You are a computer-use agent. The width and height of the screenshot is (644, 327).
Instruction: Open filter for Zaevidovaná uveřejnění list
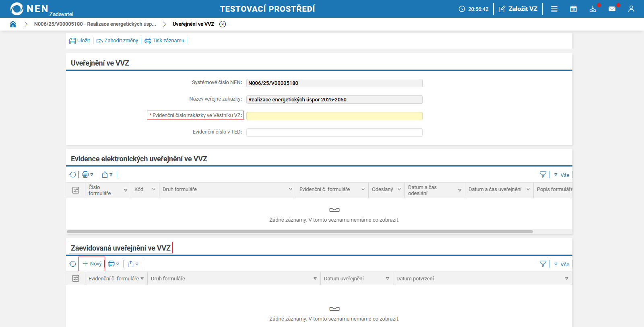click(x=543, y=264)
